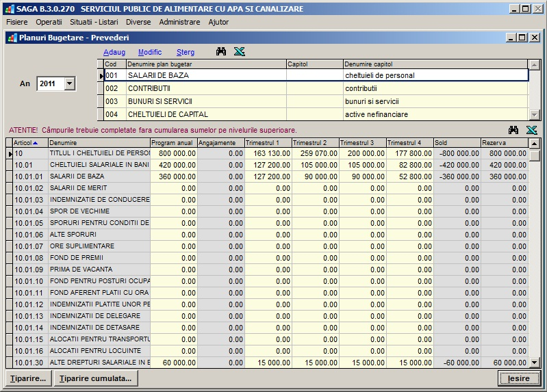547x392 pixels.
Task: Click down arrow of articles grid scrollbar
Action: tap(535, 363)
